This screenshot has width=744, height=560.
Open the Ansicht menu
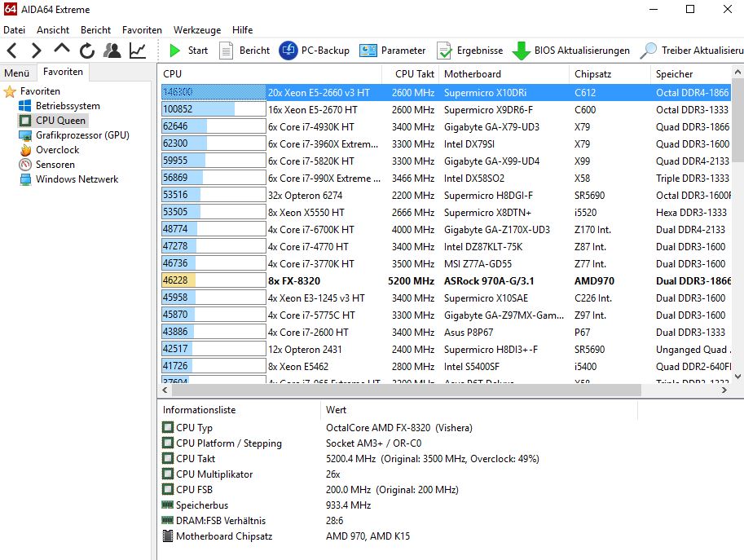pos(53,30)
